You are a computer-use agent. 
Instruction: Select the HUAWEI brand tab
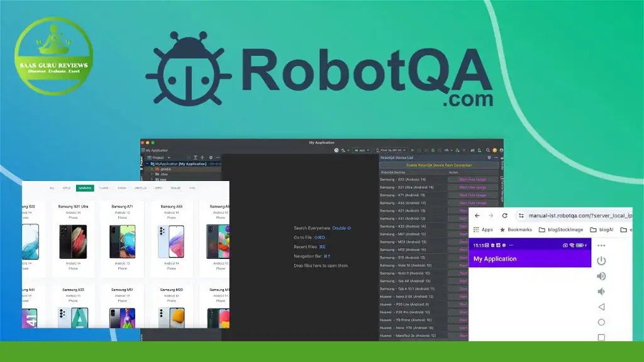pos(104,188)
